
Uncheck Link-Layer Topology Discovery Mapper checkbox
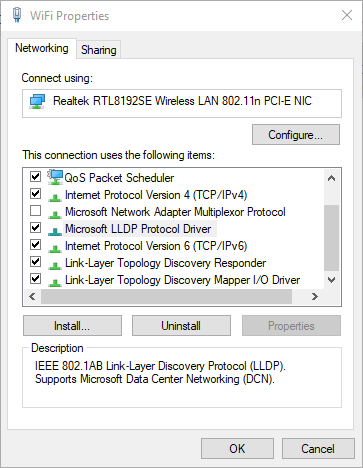(35, 279)
